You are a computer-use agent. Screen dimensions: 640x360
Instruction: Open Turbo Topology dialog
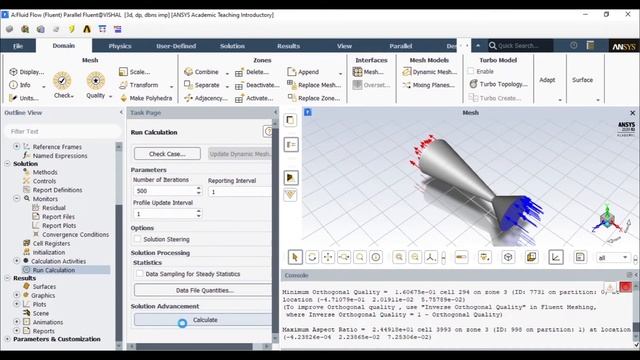pos(498,84)
